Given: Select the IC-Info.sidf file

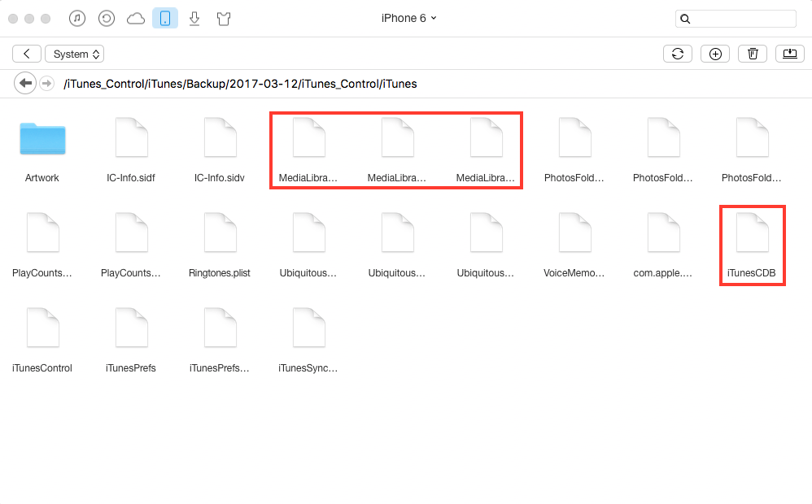Looking at the screenshot, I should (131, 151).
